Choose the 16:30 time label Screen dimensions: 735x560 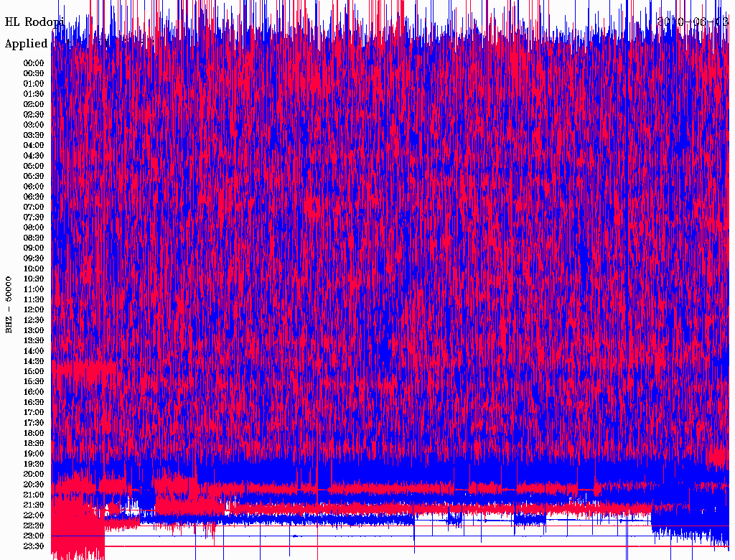coord(34,403)
